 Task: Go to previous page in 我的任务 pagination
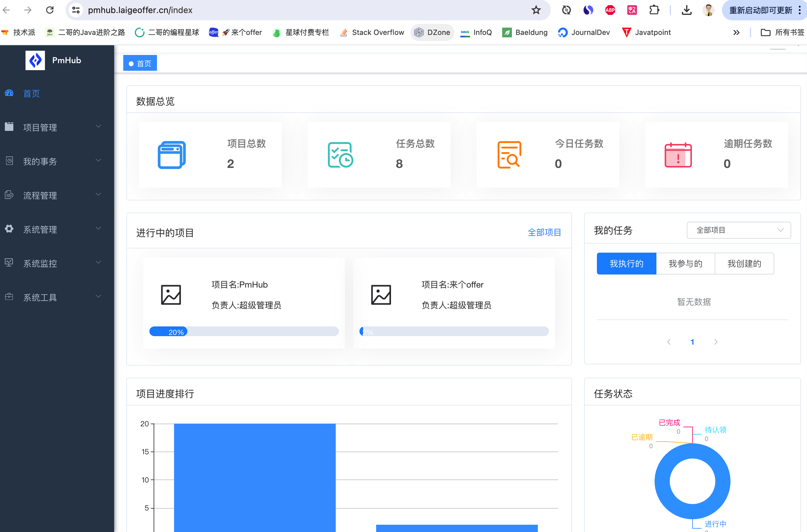669,342
